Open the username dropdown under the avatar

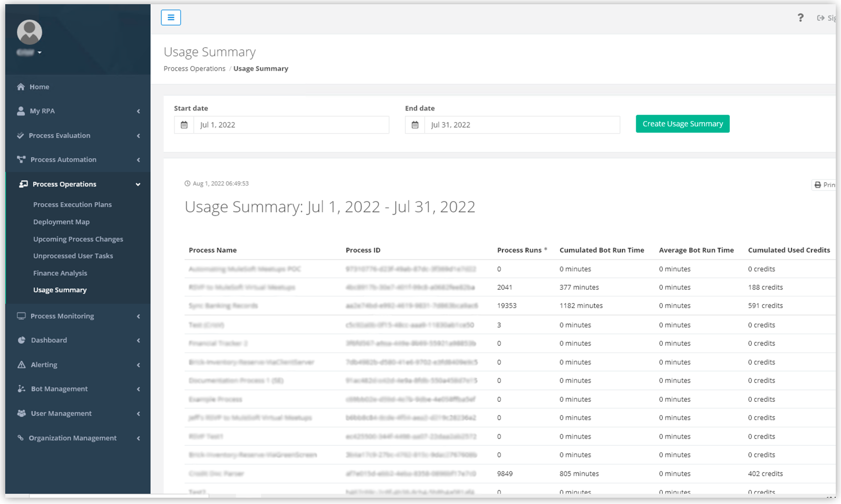[28, 52]
